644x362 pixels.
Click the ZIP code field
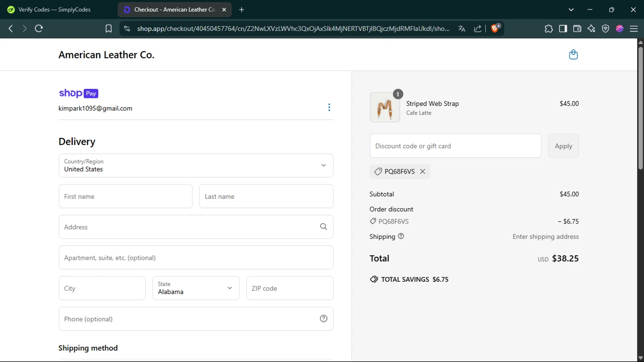290,288
